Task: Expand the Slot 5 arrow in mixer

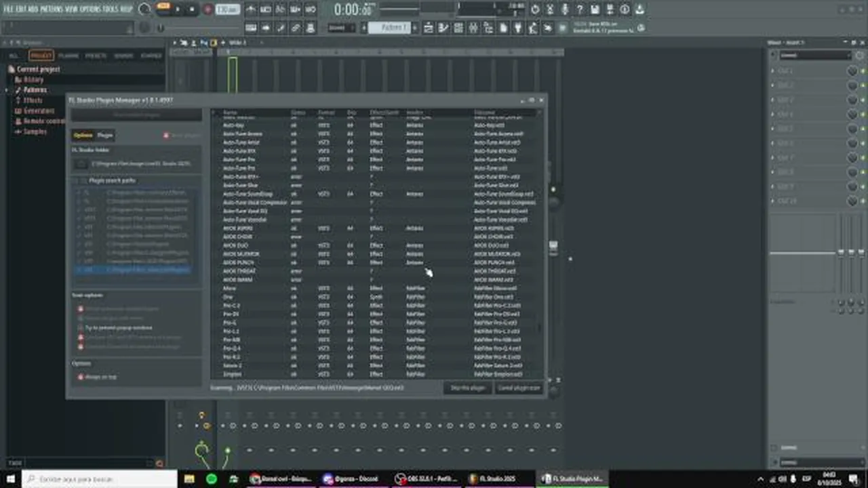Action: (772, 129)
